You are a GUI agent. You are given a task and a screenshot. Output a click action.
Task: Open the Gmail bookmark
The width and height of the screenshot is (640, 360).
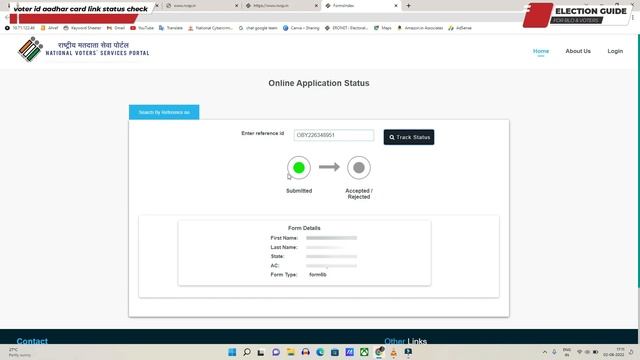[x=116, y=28]
